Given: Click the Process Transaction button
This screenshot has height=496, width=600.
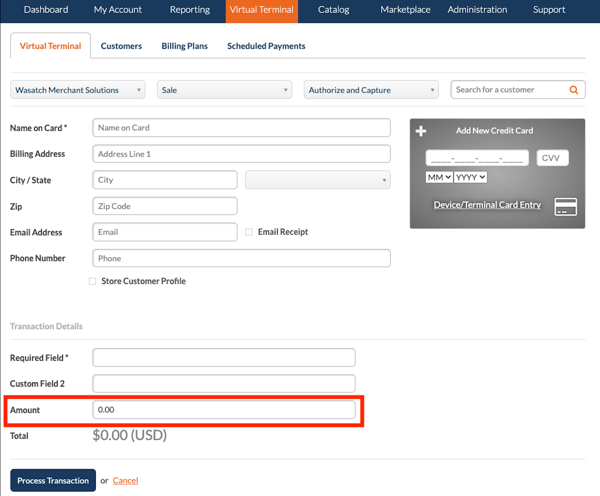Looking at the screenshot, I should pyautogui.click(x=53, y=480).
